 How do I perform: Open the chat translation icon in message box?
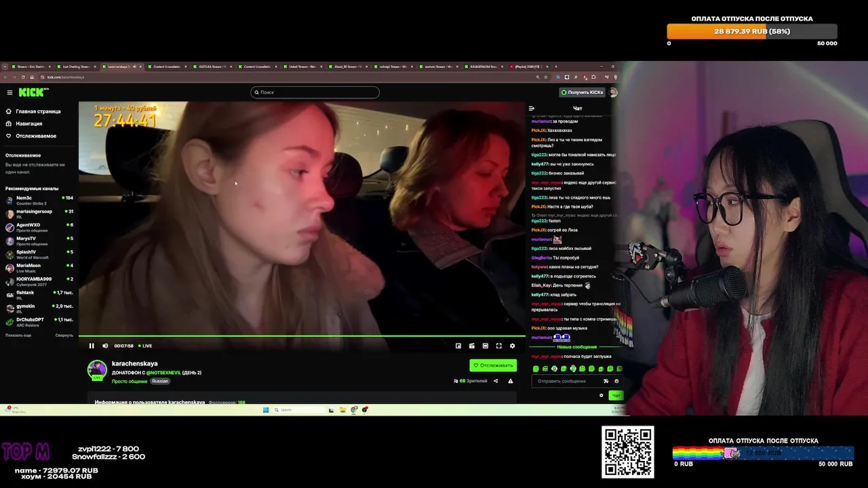pos(606,381)
